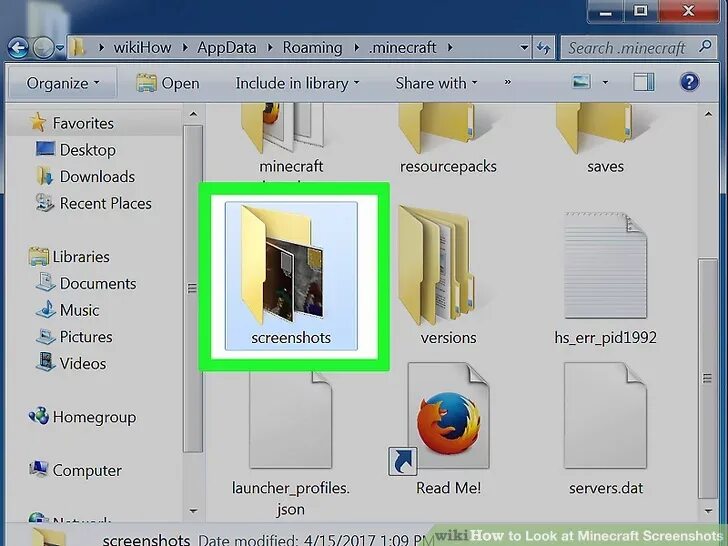Viewport: 728px width, 546px height.
Task: Click the Homegroup icon in sidebar
Action: (x=39, y=416)
